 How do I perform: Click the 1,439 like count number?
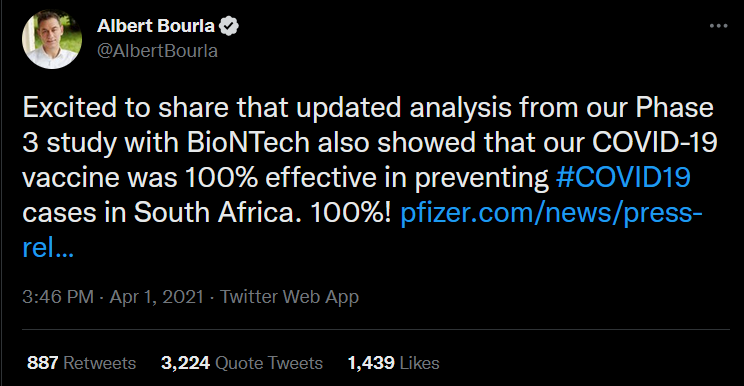pos(371,363)
